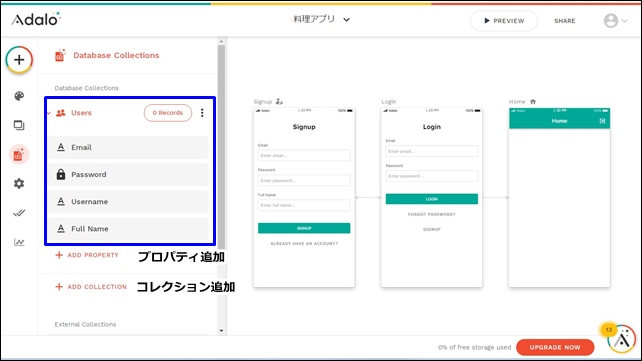Click the Full Name input on Signup screen
The image size is (642, 361).
coord(304,205)
